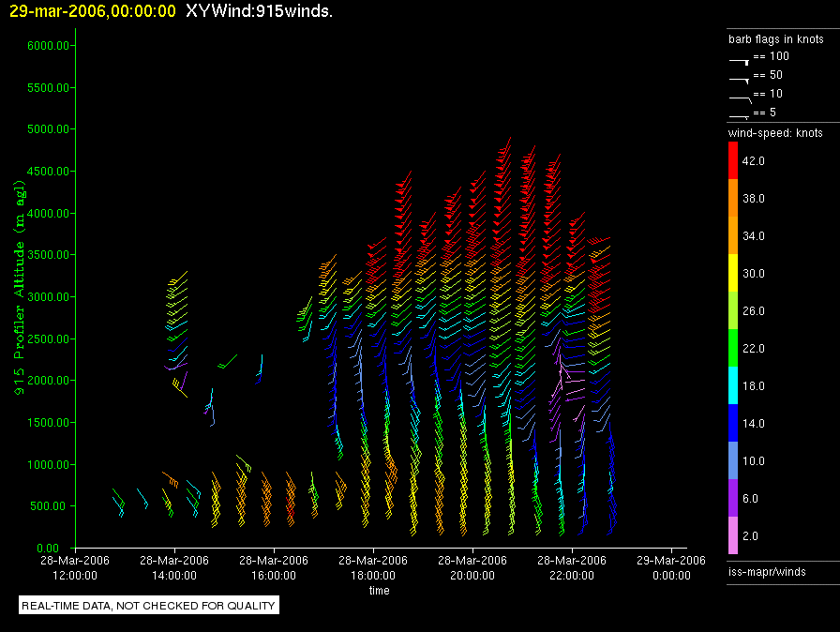840x632 pixels.
Task: Click the 'iss-mapr/winds' legend label
Action: coord(767,571)
